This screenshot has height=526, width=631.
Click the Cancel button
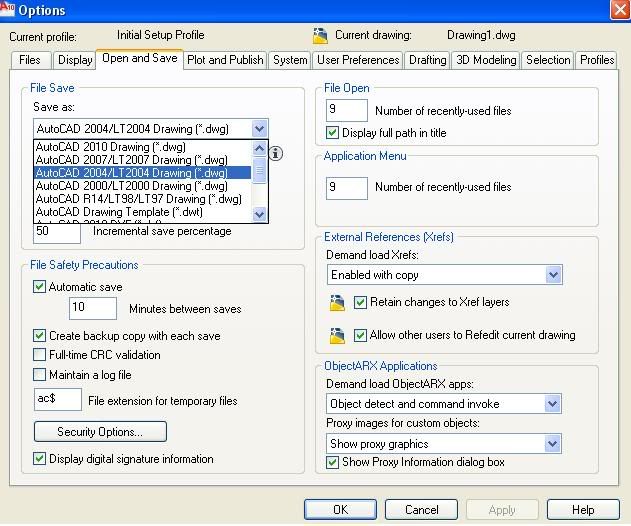pos(421,509)
